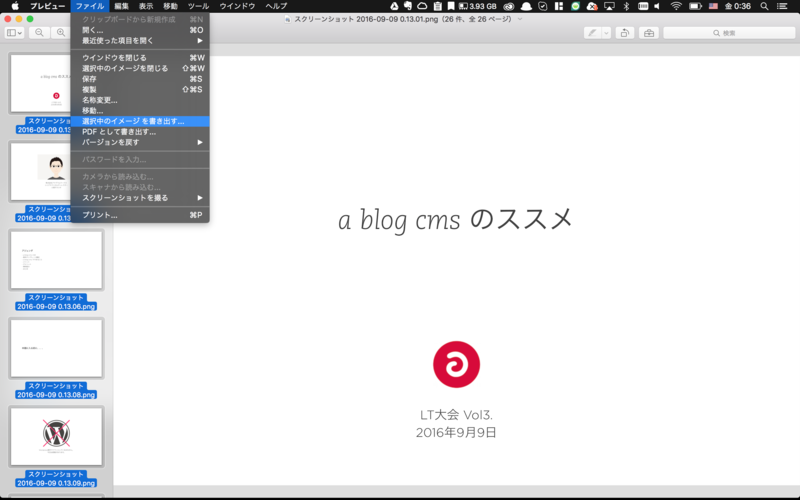Select thumbnail labeled 2016-09-09 0.13.06.png
The image size is (800, 500).
click(56, 260)
